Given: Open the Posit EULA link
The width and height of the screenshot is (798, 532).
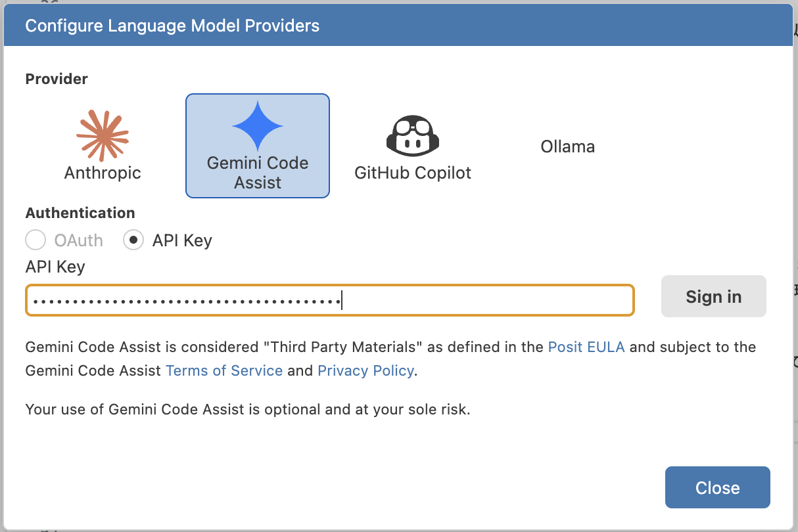Looking at the screenshot, I should point(586,347).
